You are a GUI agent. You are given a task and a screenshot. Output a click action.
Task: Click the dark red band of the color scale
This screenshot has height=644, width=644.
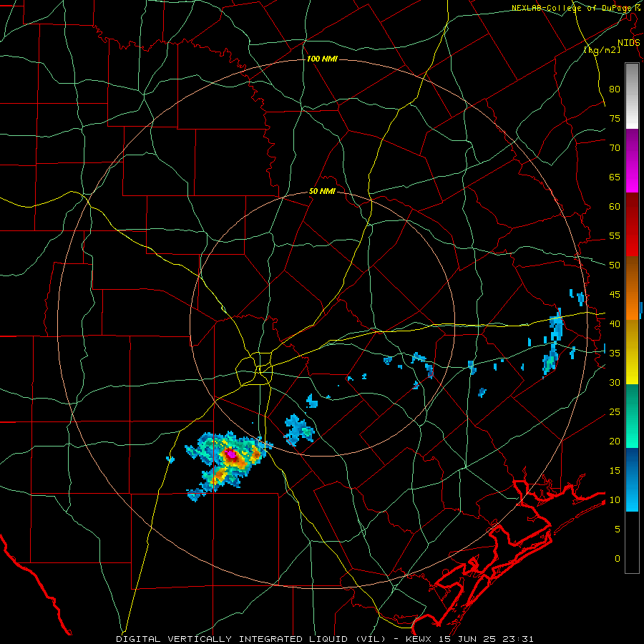(632, 225)
